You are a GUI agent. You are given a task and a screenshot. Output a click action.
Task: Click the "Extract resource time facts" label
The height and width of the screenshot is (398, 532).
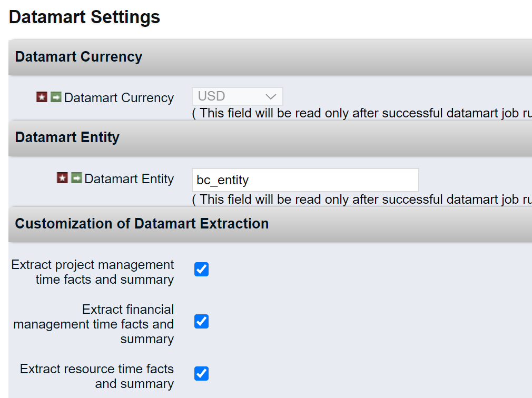coord(97,376)
